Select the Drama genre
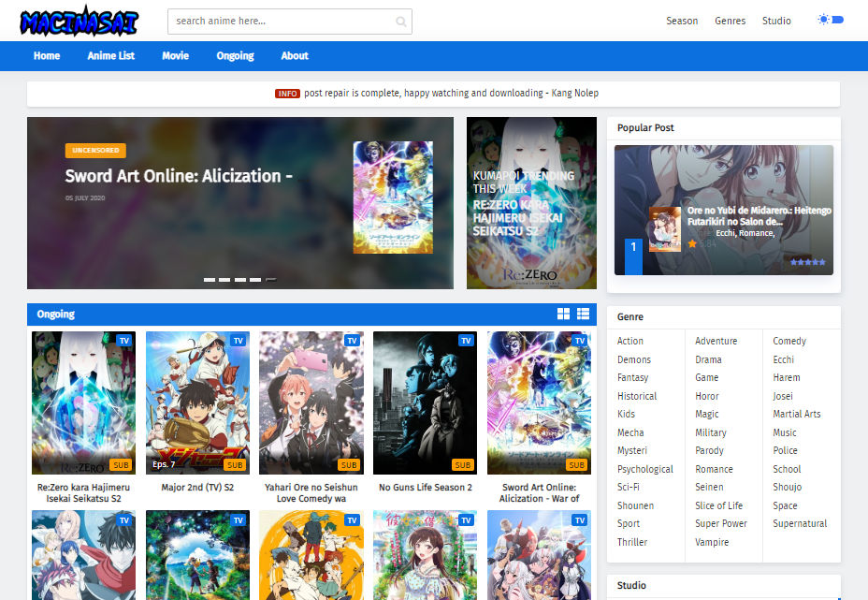The height and width of the screenshot is (600, 868). point(708,359)
